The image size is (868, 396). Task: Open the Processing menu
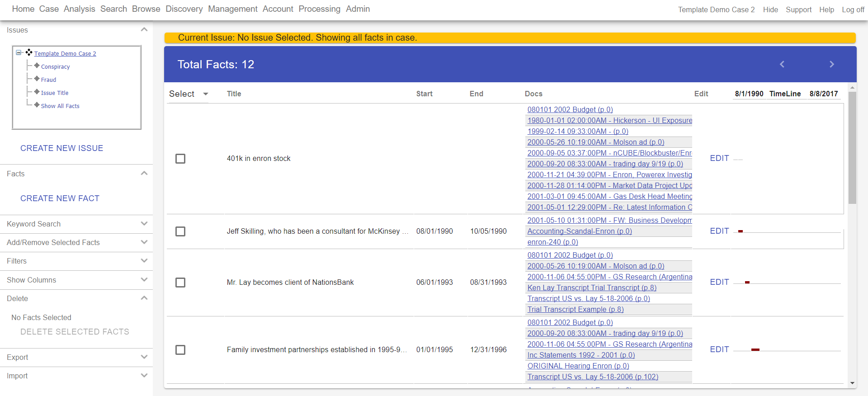(319, 9)
